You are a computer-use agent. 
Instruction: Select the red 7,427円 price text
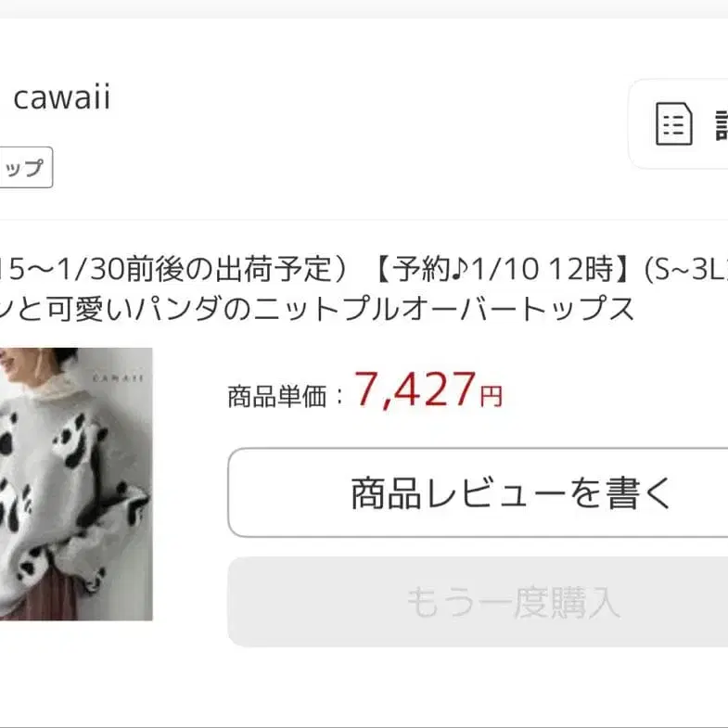[428, 390]
